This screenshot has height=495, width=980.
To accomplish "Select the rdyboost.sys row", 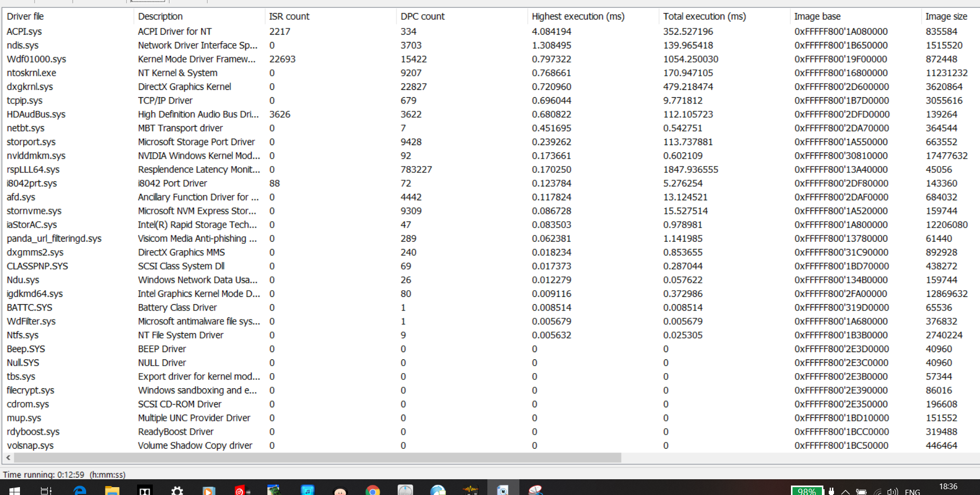I will (x=491, y=431).
